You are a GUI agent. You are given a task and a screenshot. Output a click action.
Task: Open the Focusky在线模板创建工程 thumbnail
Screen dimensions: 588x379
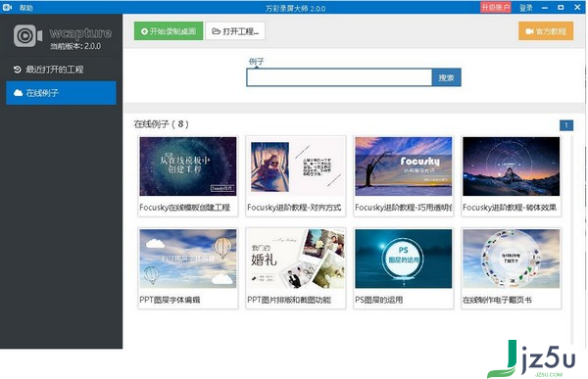pyautogui.click(x=188, y=166)
